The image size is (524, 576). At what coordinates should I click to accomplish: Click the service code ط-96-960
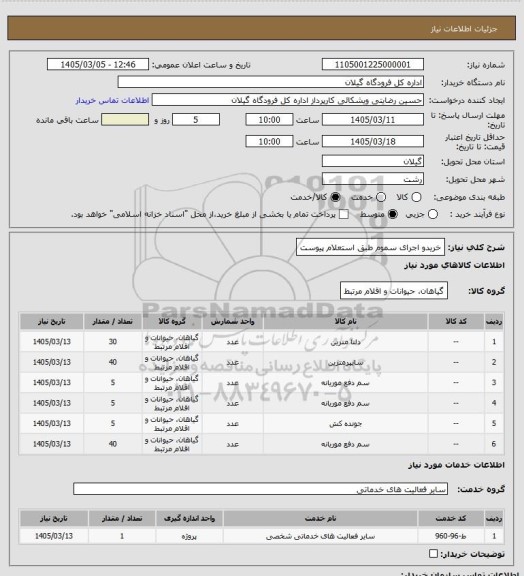[x=451, y=536]
